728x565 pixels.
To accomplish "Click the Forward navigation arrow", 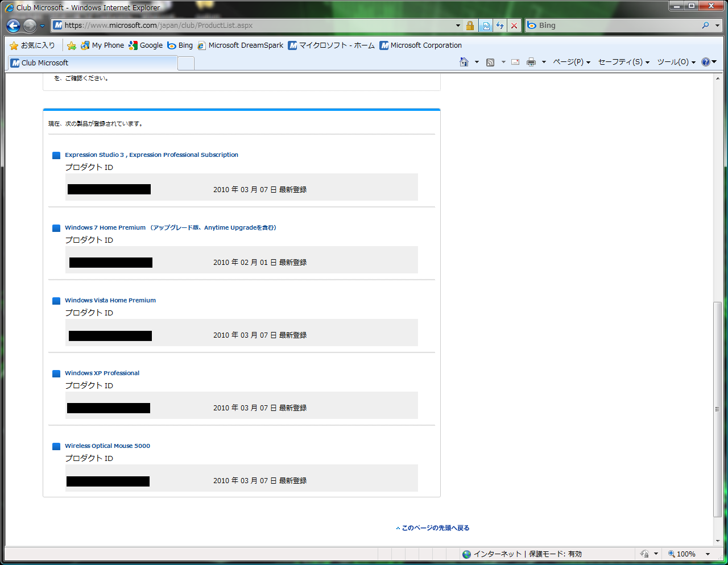I will coord(30,26).
